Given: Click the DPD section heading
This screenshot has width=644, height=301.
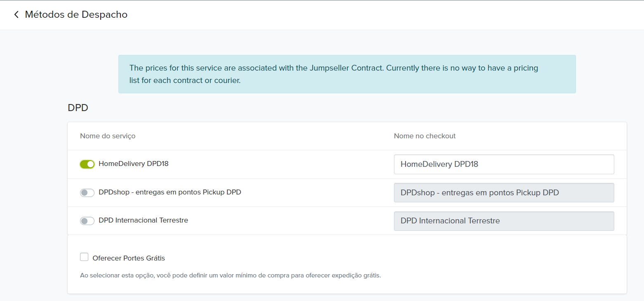Looking at the screenshot, I should pos(78,108).
